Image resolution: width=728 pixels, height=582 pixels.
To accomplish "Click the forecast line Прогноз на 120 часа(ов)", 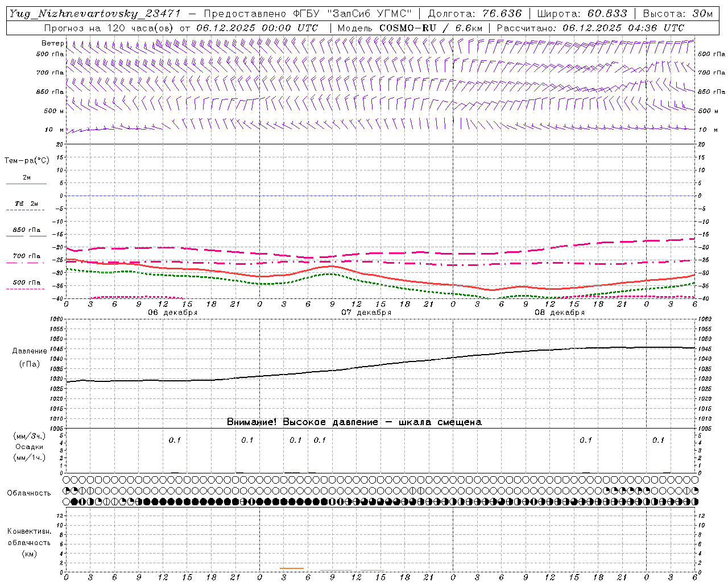I will click(x=109, y=28).
